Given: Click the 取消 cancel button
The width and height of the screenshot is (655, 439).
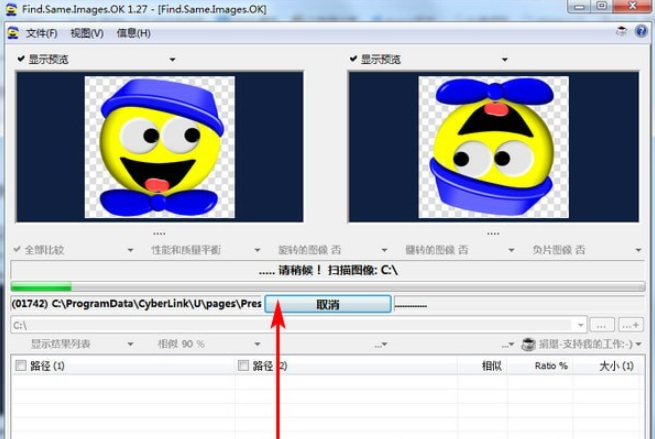Looking at the screenshot, I should pos(328,304).
